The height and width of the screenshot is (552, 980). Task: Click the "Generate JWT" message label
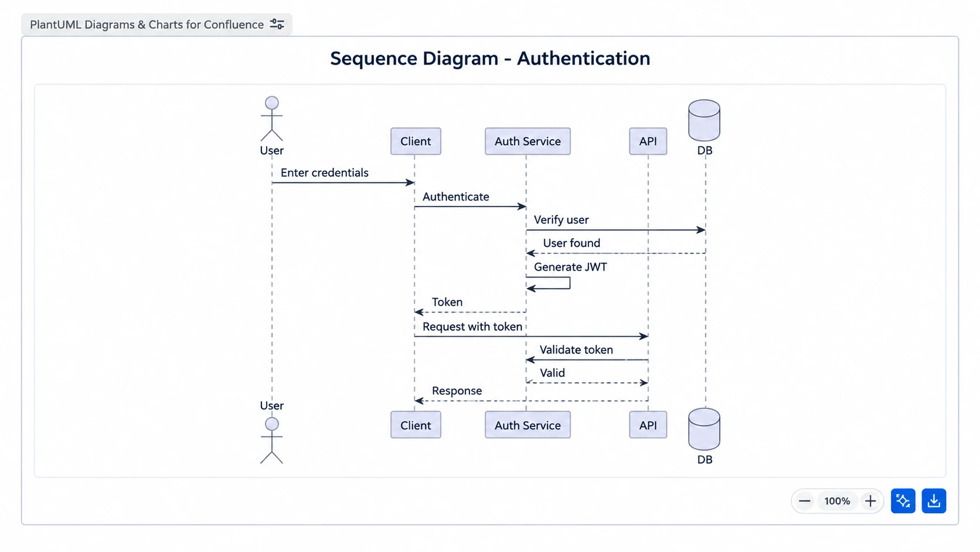[x=570, y=267]
